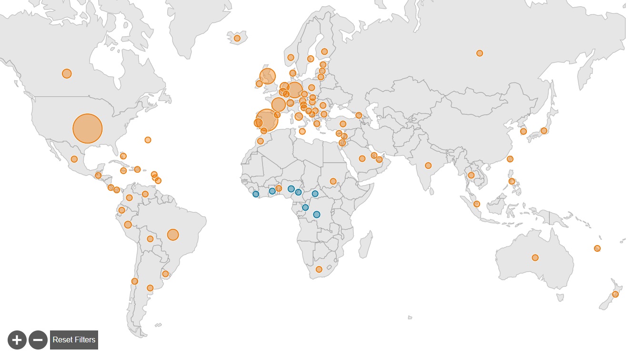Screen dimensions: 644x360
Task: Select the orange bubble over Uruguay
Action: (x=165, y=274)
